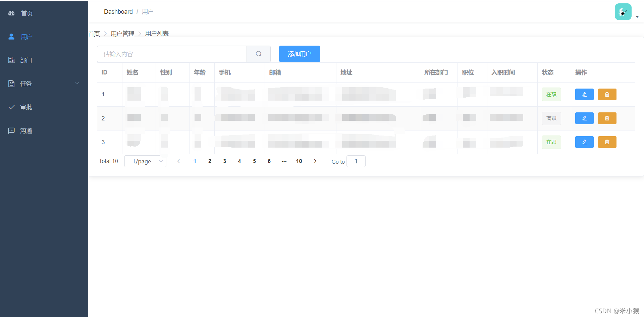
Task: Click the Go to page input field
Action: click(356, 161)
